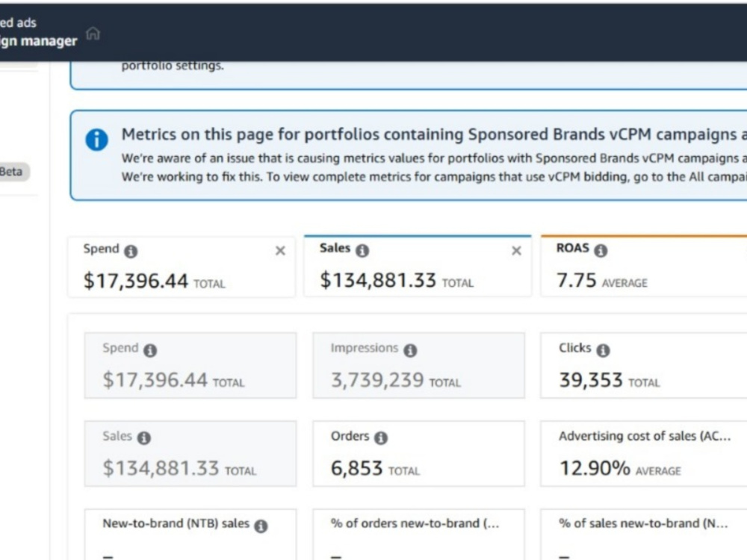Viewport: 747px width, 560px height.
Task: Select the ROAS metric card
Action: 644,267
